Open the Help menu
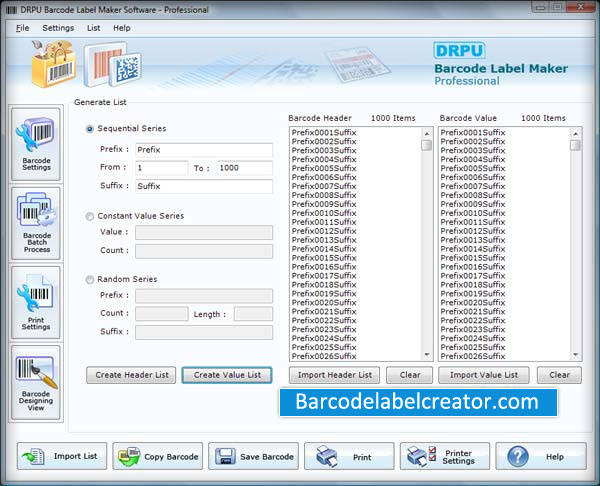The height and width of the screenshot is (486, 600). point(122,28)
